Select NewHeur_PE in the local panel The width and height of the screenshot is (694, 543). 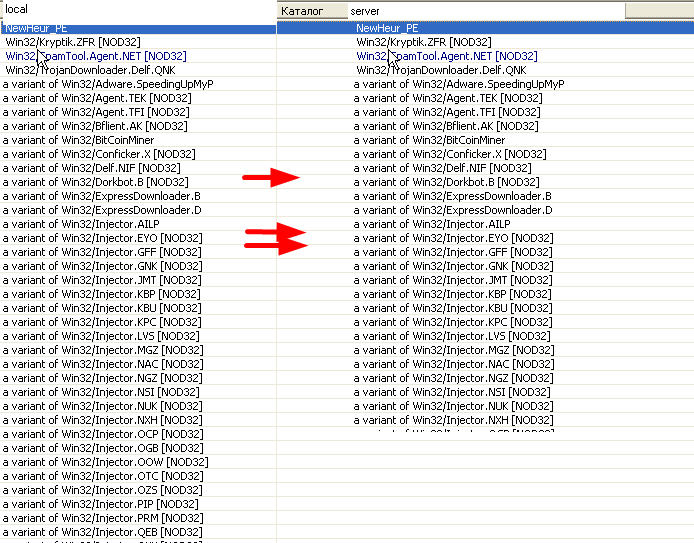tap(138, 28)
